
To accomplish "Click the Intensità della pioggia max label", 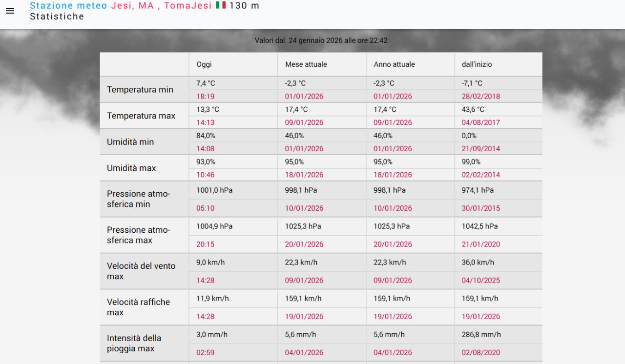I will pos(134,344).
